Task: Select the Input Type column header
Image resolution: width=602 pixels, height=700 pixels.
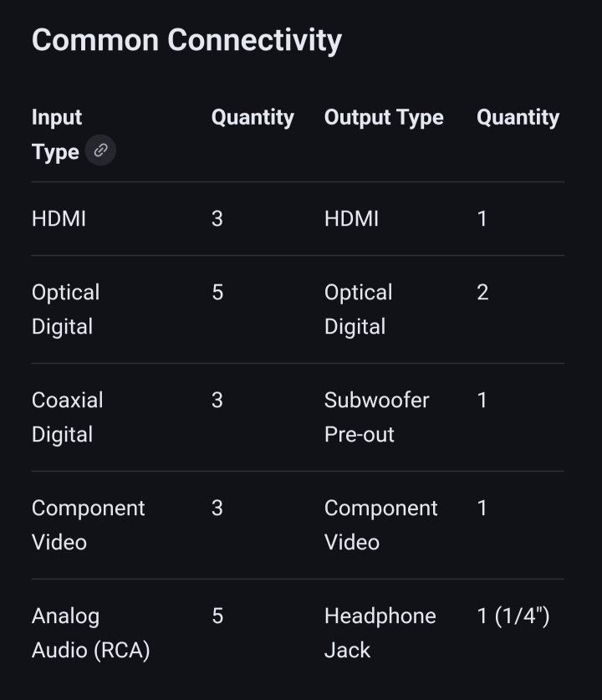Action: tap(57, 134)
